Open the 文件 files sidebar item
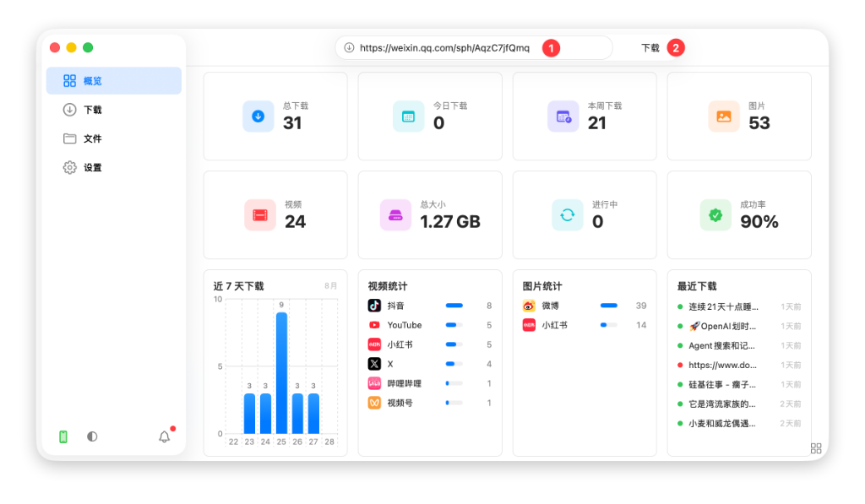The image size is (865, 504). tap(114, 138)
